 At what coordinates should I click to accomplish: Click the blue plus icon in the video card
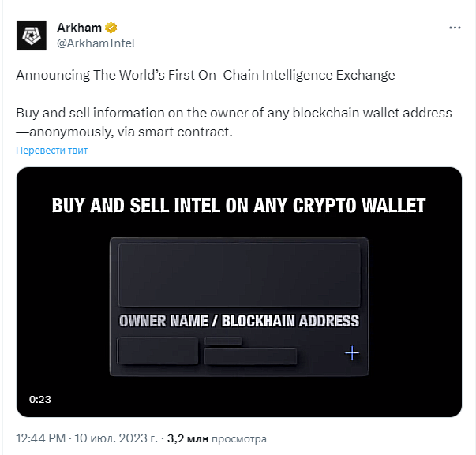pos(352,352)
